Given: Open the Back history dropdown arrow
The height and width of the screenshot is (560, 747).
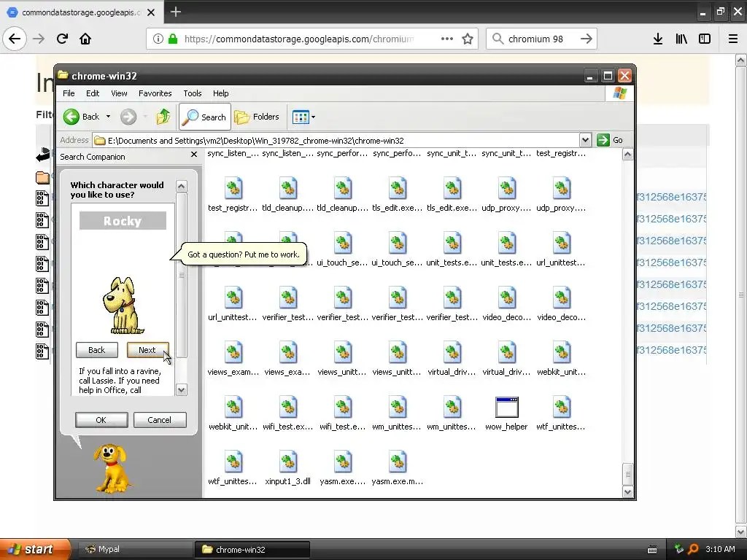Looking at the screenshot, I should click(x=108, y=117).
